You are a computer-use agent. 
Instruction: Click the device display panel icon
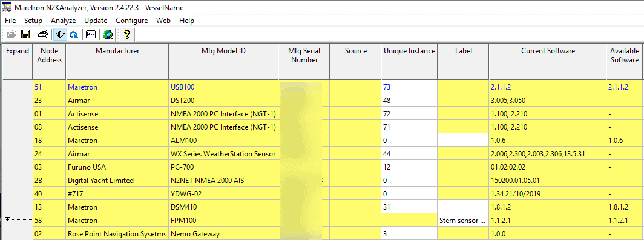[x=91, y=35]
